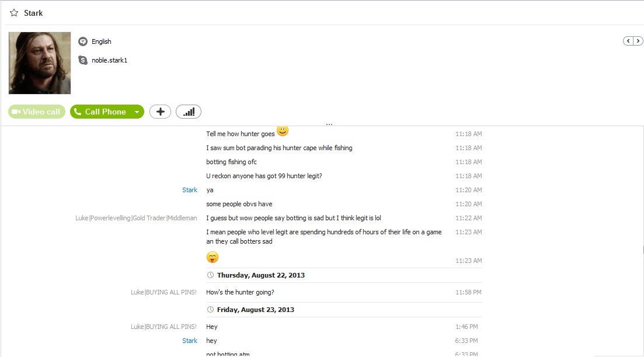Click the 11:58 PM timestamp
Image resolution: width=644 pixels, height=357 pixels.
pyautogui.click(x=468, y=292)
